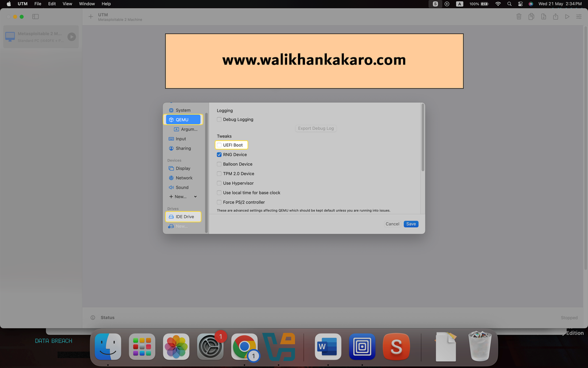The image size is (588, 368).
Task: Click Save in the settings dialog
Action: [x=411, y=224]
